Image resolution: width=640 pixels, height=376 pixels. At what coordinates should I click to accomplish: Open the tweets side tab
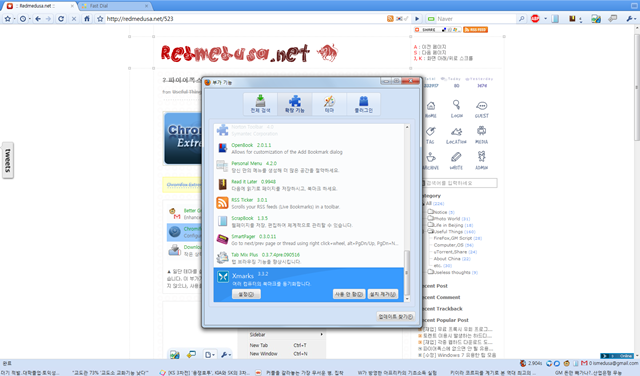point(8,160)
